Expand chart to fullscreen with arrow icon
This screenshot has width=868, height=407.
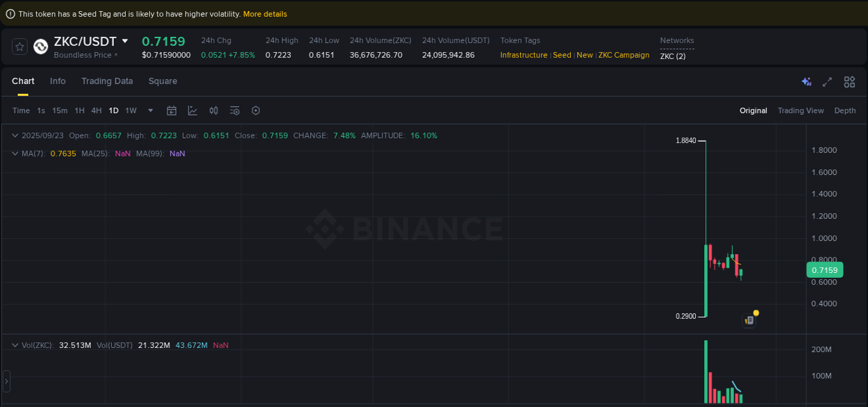pos(827,81)
